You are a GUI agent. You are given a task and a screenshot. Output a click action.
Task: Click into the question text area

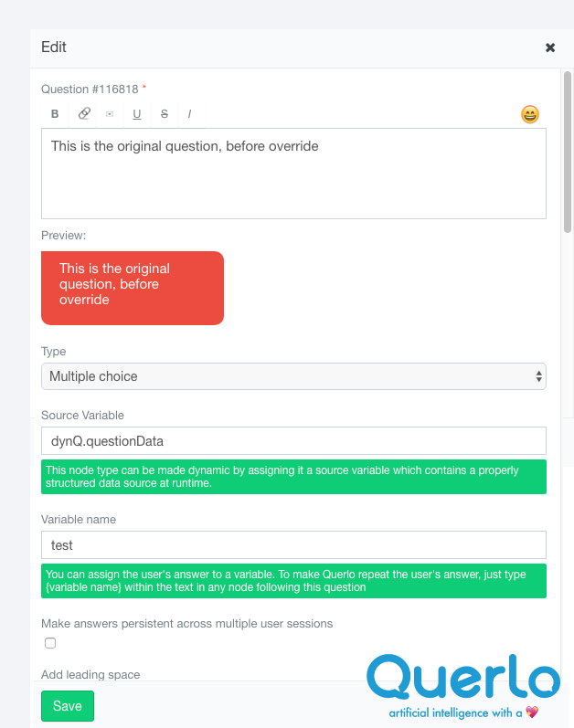click(x=293, y=174)
